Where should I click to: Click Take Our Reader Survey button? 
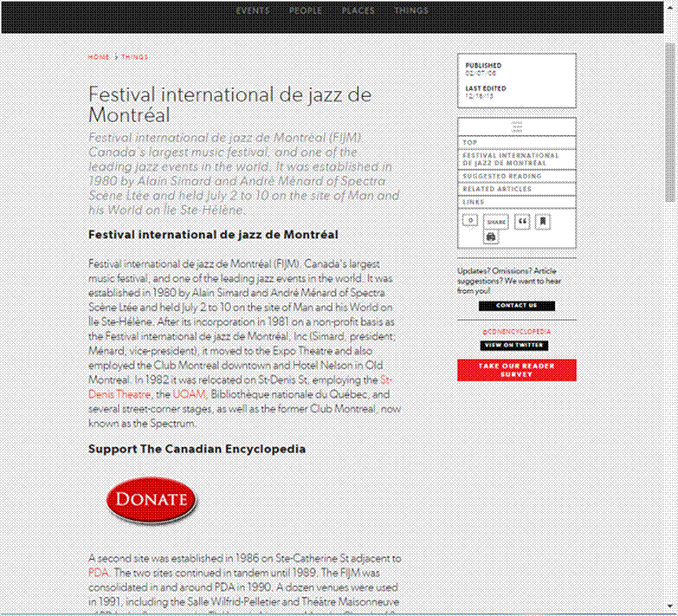click(516, 371)
